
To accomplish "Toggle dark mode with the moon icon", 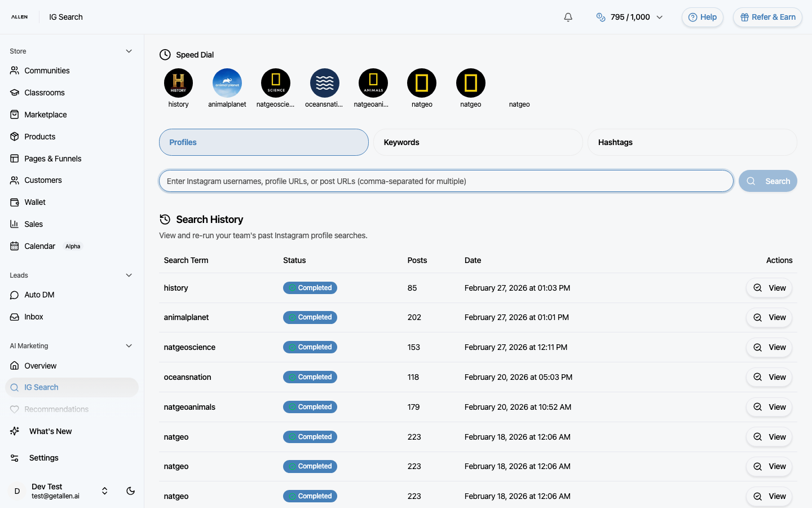I will click(130, 491).
